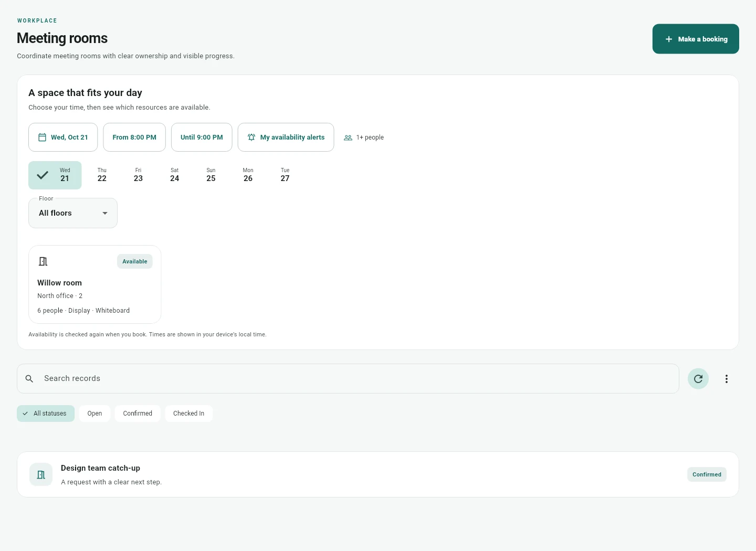This screenshot has height=551, width=756.
Task: Click the search magnifier icon
Action: [x=29, y=378]
